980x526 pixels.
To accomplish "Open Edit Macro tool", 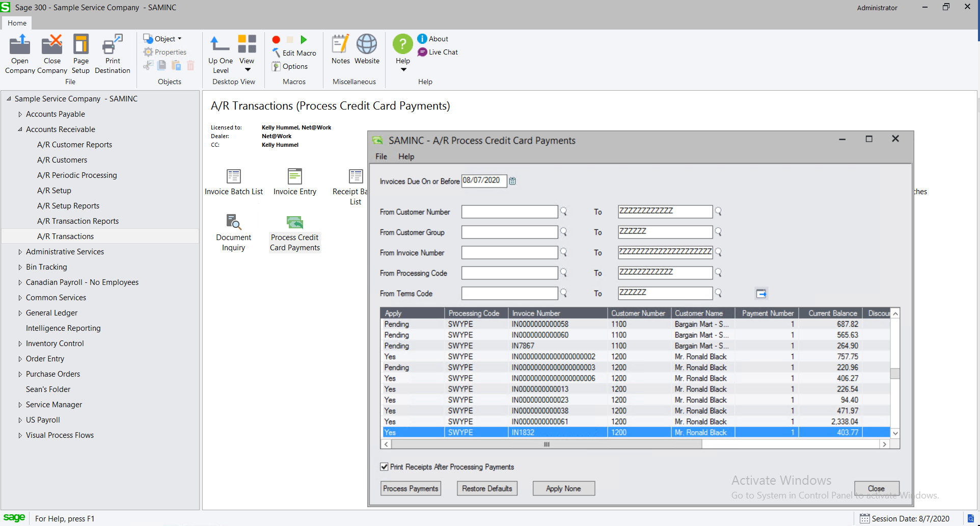I will [294, 53].
